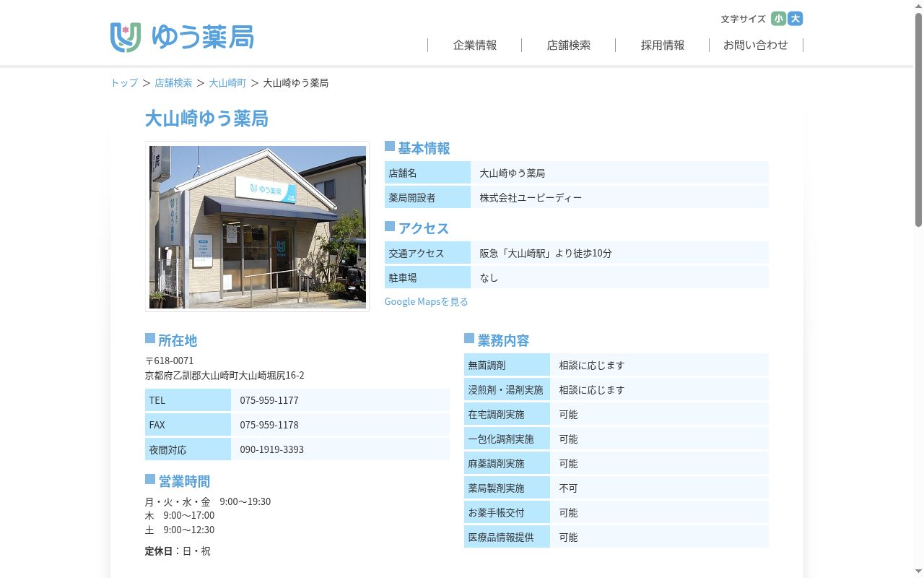Viewport: 924px width, 578px height.
Task: Open the 採用情報 menu
Action: coord(663,45)
